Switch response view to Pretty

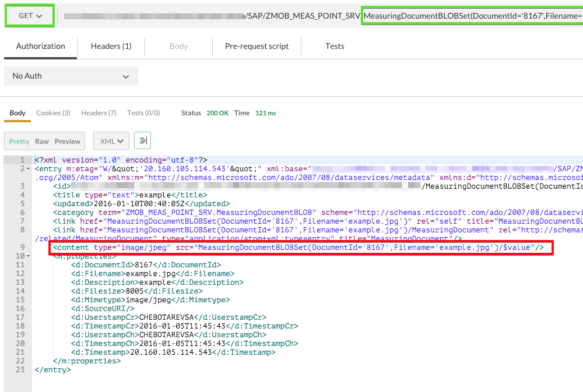(19, 142)
